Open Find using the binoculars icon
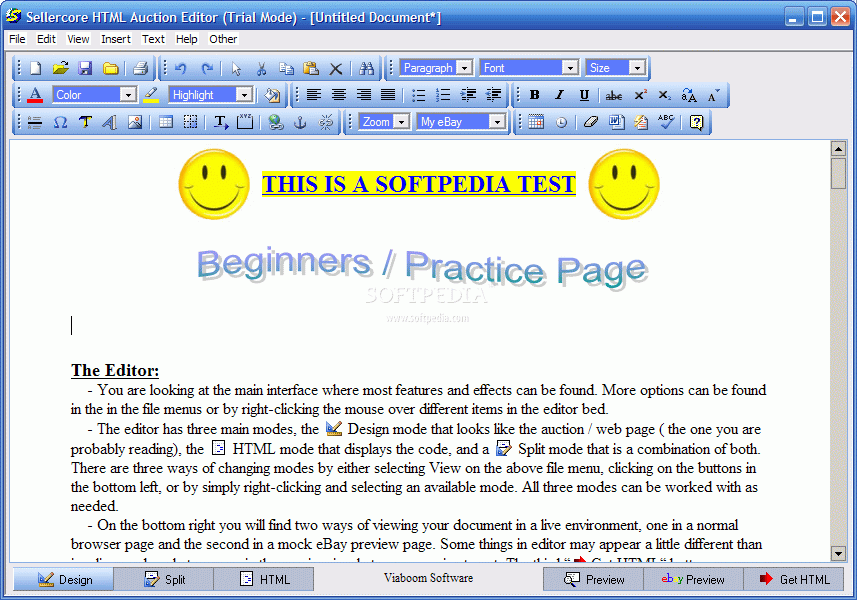Screen dimensions: 857x600 tap(366, 68)
